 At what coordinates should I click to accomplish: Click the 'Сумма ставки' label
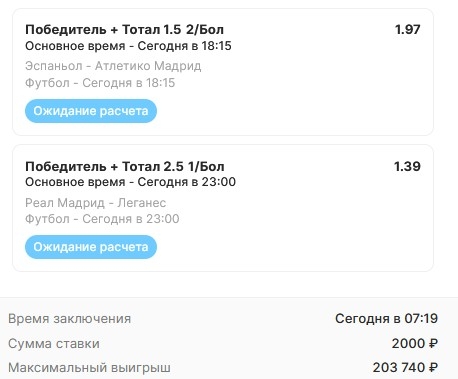tap(54, 344)
